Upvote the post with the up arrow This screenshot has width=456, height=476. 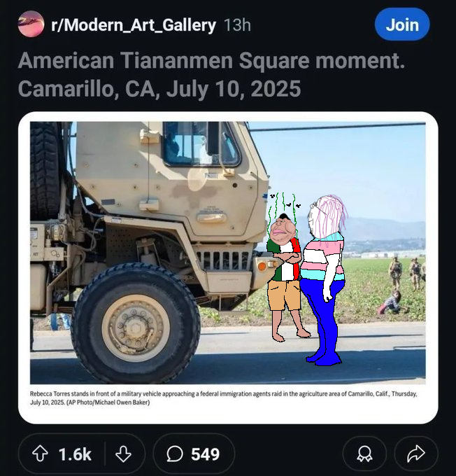(40, 454)
